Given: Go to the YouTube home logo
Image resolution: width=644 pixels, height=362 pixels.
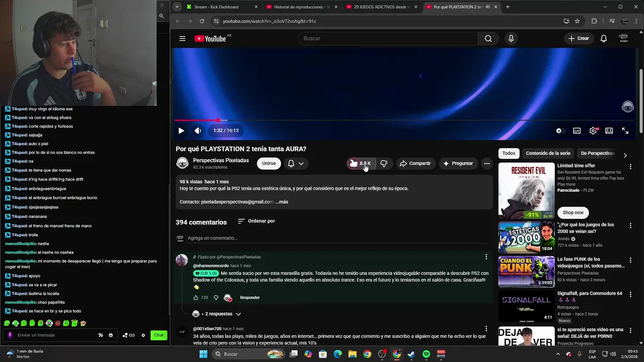Looking at the screenshot, I should (210, 39).
